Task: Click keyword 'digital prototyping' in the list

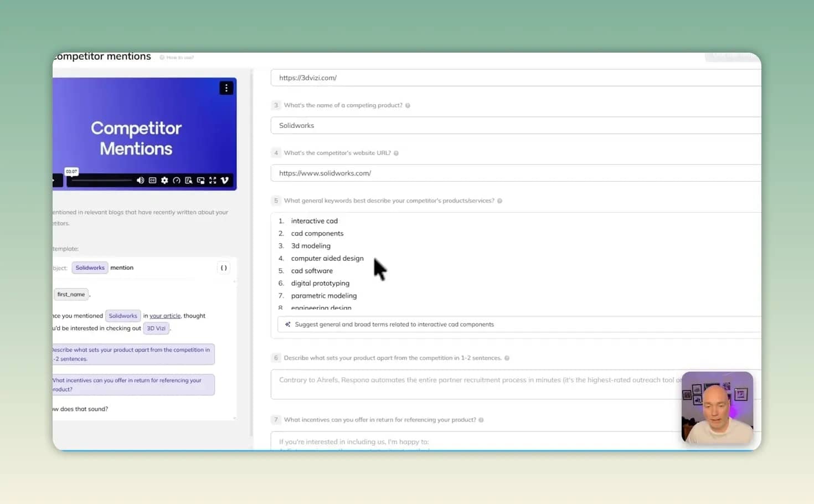Action: tap(320, 284)
